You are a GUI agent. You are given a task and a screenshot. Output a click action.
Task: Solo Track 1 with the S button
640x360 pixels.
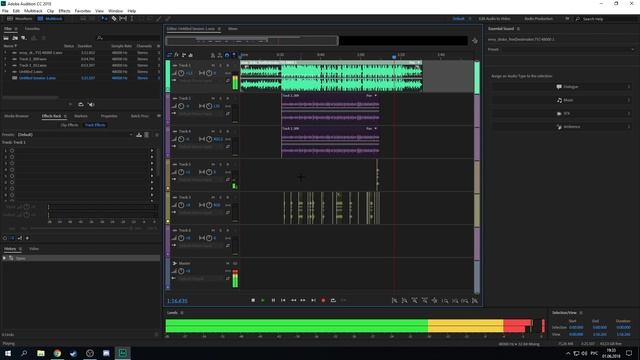point(220,66)
